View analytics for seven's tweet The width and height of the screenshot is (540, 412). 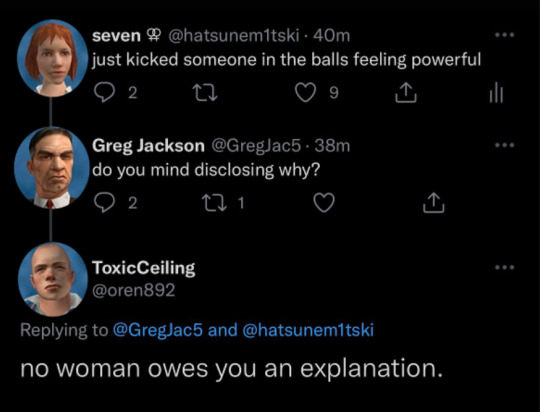(496, 94)
